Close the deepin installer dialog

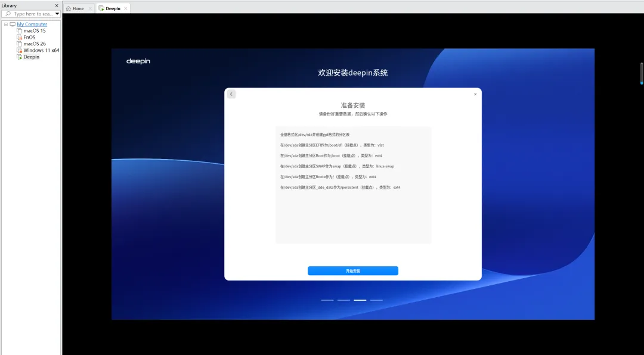pos(475,94)
